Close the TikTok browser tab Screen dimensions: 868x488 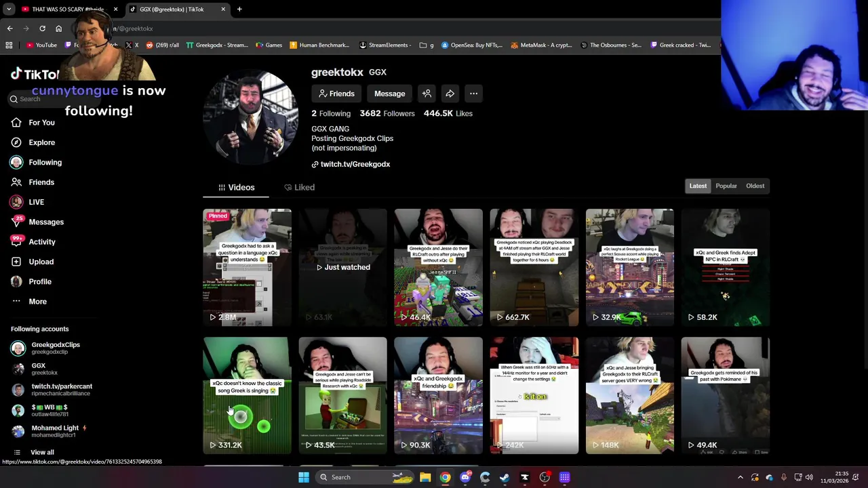click(x=223, y=9)
